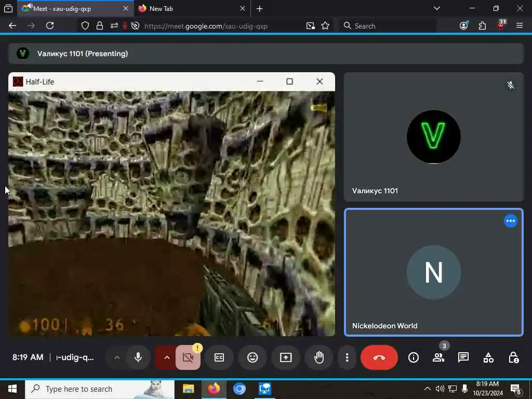Open meeting details info icon

413,357
